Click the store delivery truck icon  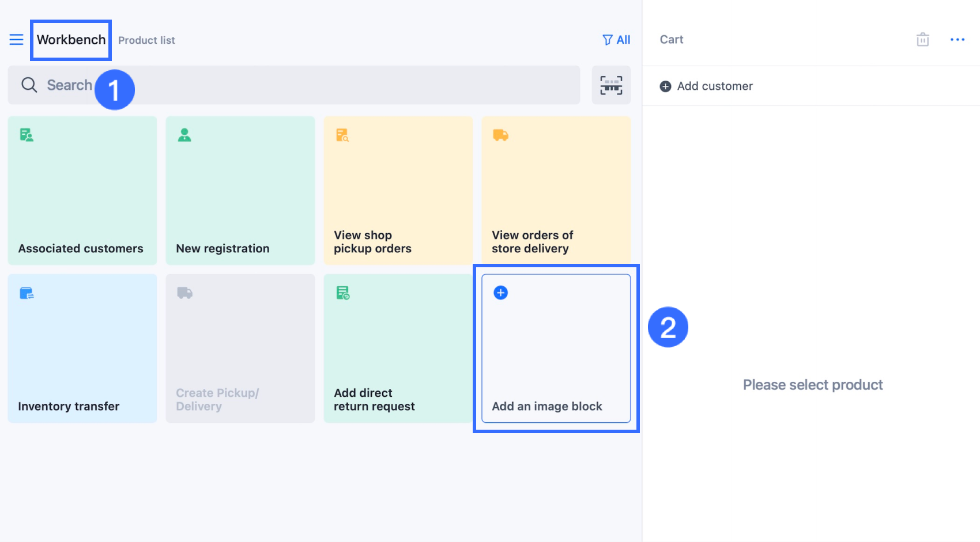click(500, 135)
